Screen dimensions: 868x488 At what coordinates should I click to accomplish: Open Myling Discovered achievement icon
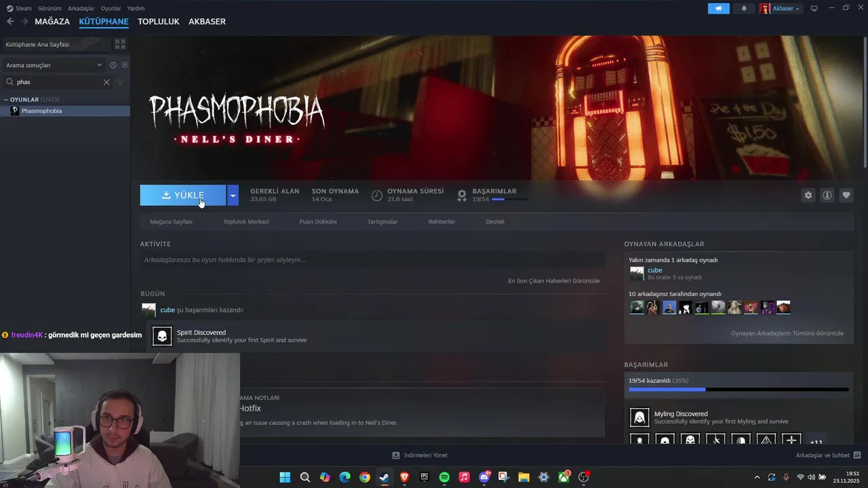pyautogui.click(x=639, y=417)
